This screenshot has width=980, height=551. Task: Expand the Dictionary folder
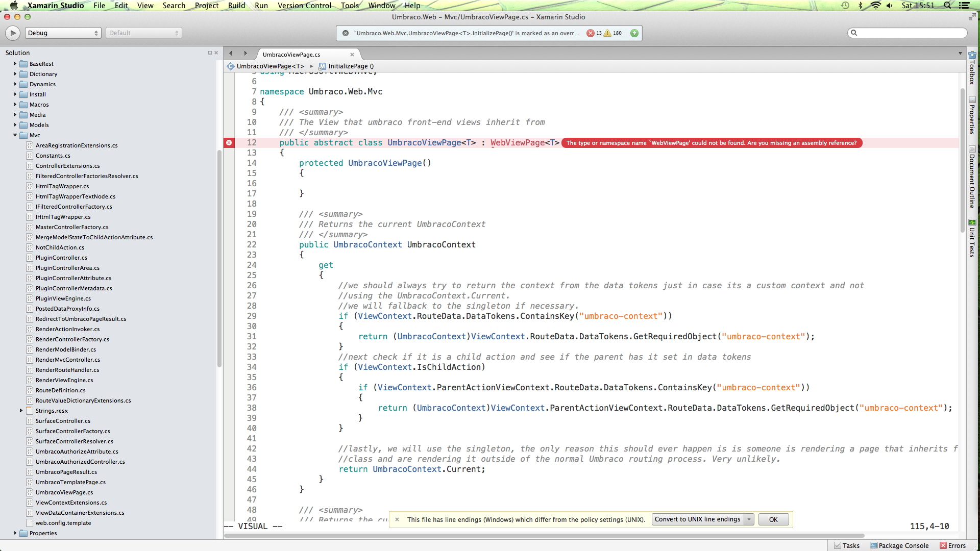click(x=15, y=74)
